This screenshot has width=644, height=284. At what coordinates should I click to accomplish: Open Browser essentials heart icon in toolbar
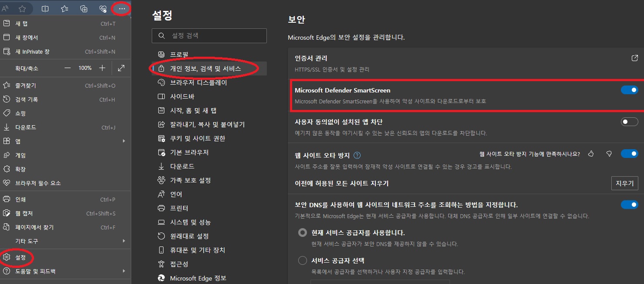[103, 8]
